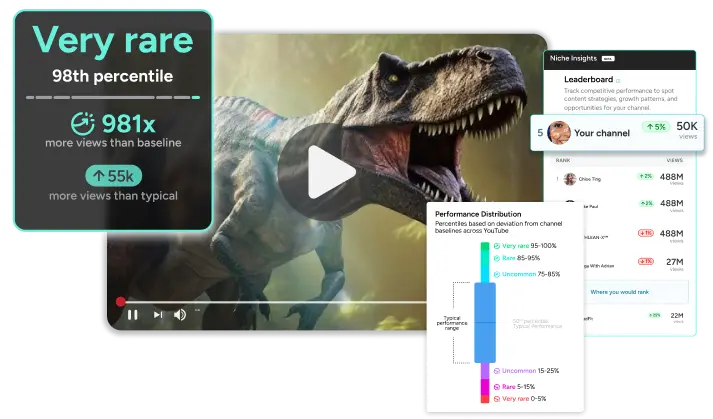This screenshot has width=713, height=419.
Task: Click the 55k more views badge
Action: click(112, 176)
